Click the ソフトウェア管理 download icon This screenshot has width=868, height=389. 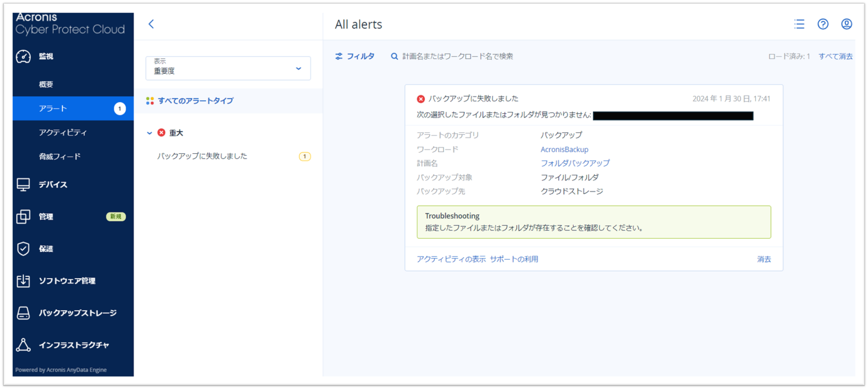pyautogui.click(x=23, y=281)
